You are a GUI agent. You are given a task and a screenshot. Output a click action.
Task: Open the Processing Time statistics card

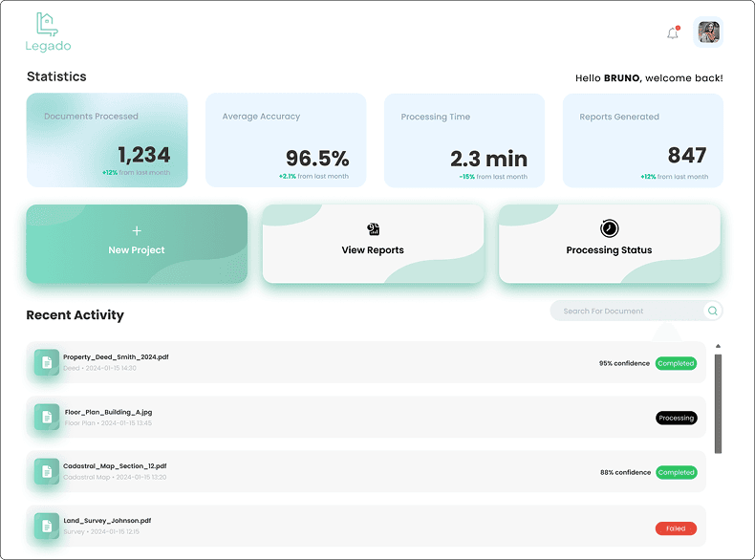click(x=464, y=140)
